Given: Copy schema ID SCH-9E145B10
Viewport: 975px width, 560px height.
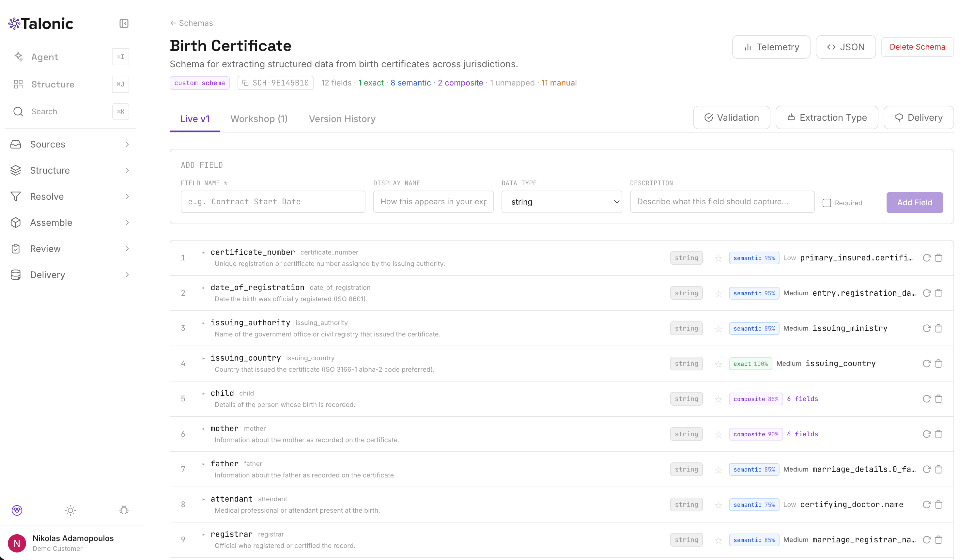Looking at the screenshot, I should (x=275, y=83).
